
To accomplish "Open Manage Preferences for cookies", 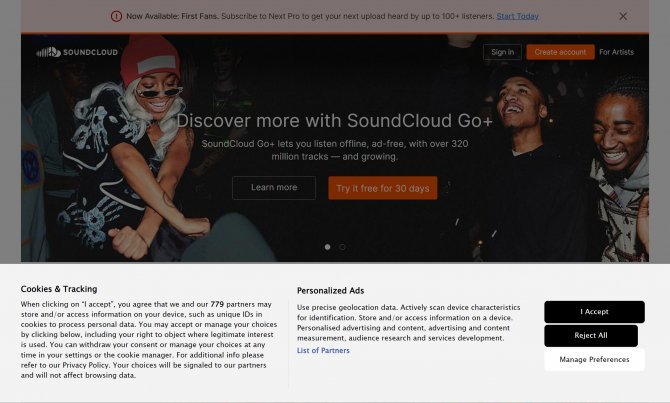I will coord(594,360).
